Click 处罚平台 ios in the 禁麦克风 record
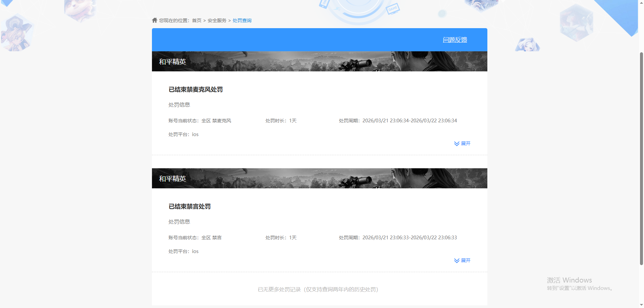 point(183,134)
